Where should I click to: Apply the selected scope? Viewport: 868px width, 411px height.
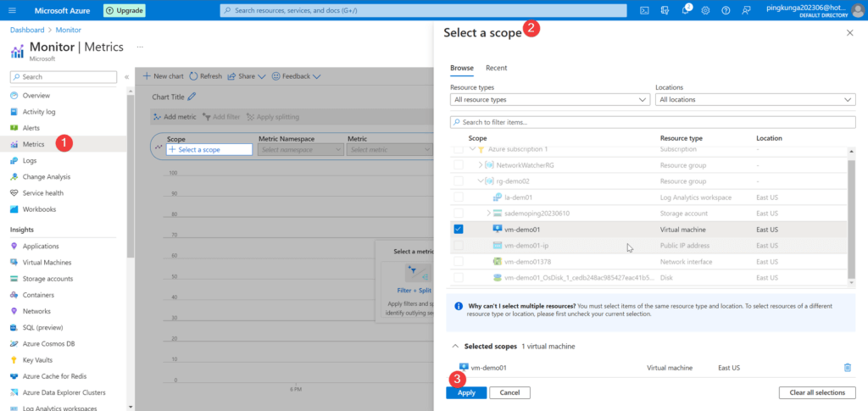[x=466, y=392]
